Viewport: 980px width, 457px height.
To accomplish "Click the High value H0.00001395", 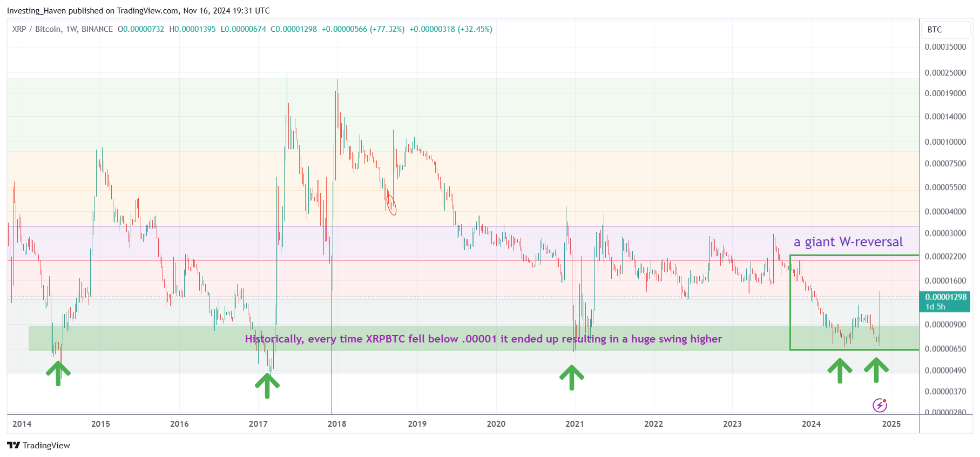I will point(192,29).
